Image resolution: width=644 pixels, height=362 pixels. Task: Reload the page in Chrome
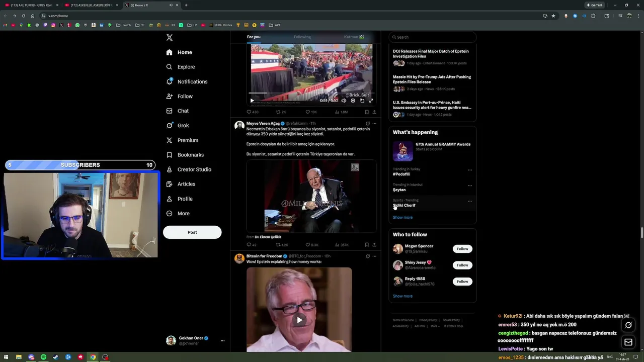point(23,16)
